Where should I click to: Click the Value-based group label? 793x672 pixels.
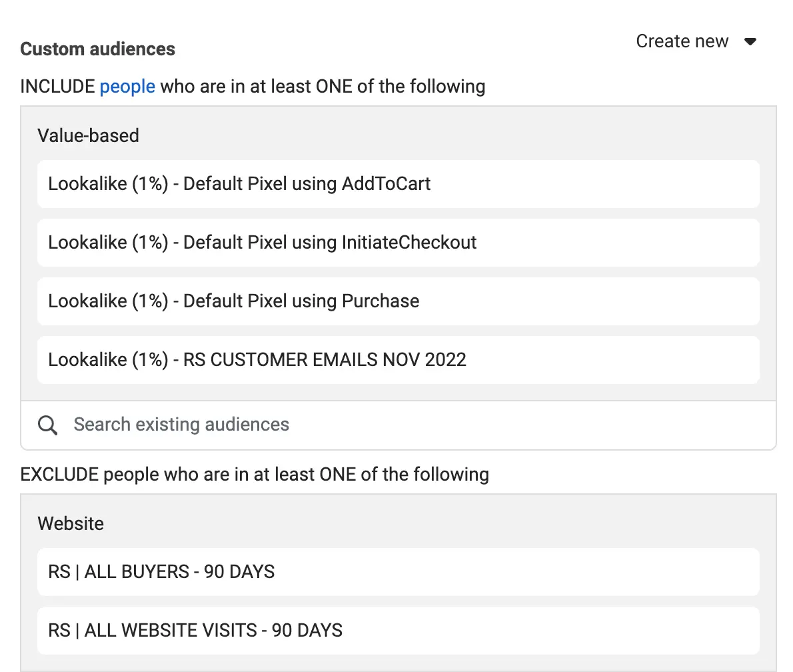[x=88, y=135]
